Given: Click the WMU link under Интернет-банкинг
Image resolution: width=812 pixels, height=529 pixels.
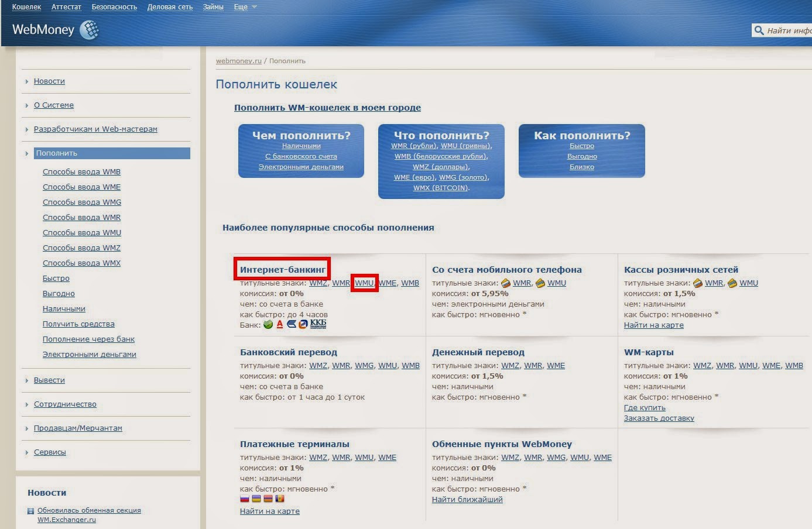Looking at the screenshot, I should point(364,283).
